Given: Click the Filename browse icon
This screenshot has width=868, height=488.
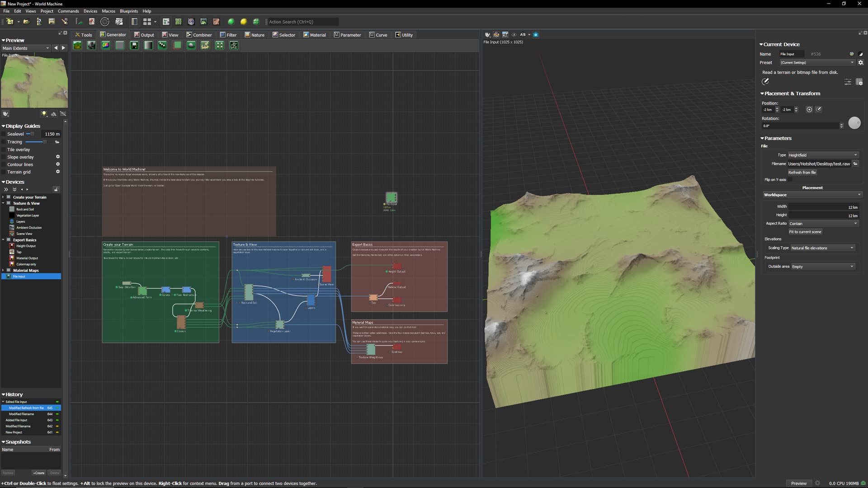Looking at the screenshot, I should coord(855,164).
